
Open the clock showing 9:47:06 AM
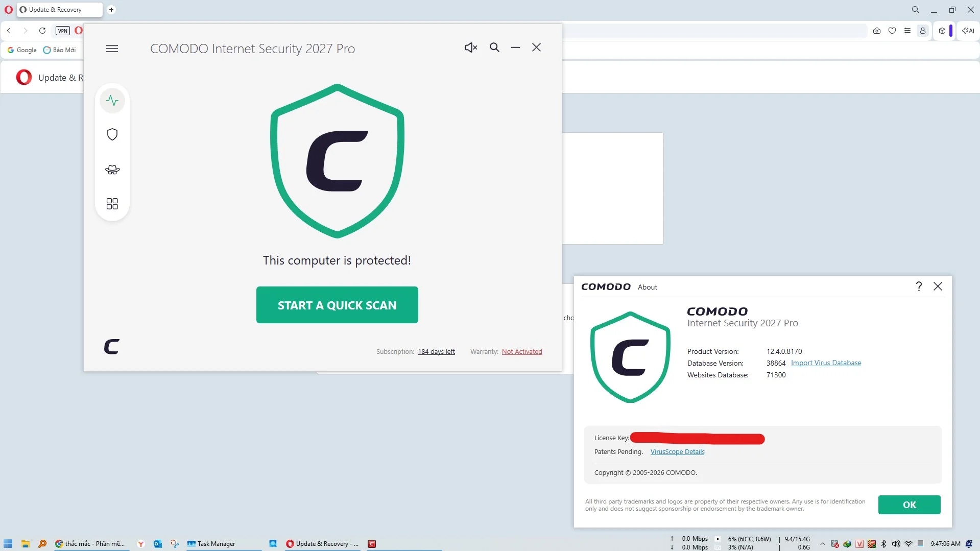[x=945, y=544]
